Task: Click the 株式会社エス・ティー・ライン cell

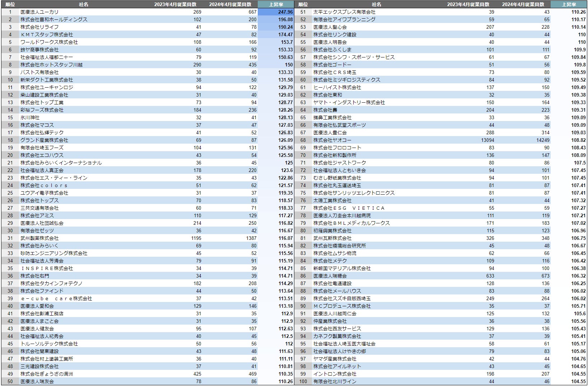Action: (x=54, y=178)
